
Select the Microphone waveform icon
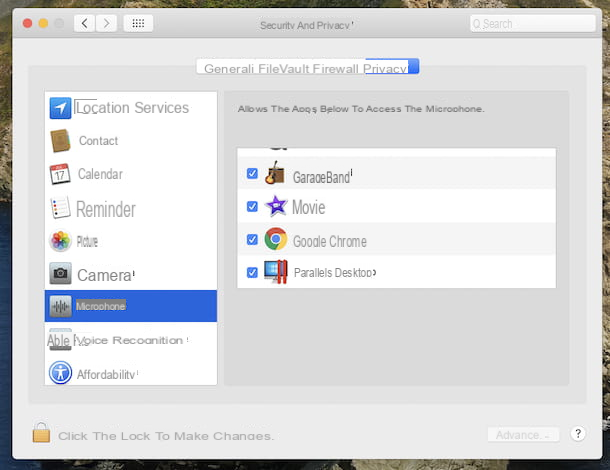pos(60,306)
